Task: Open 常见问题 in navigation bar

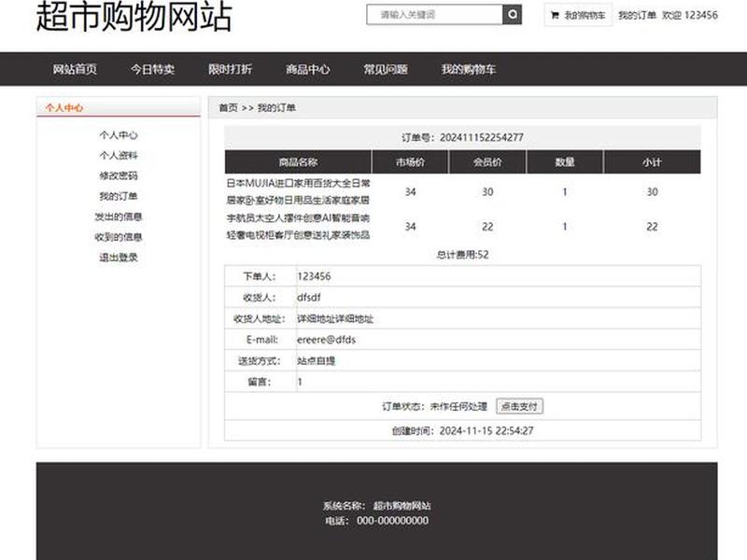Action: point(386,69)
